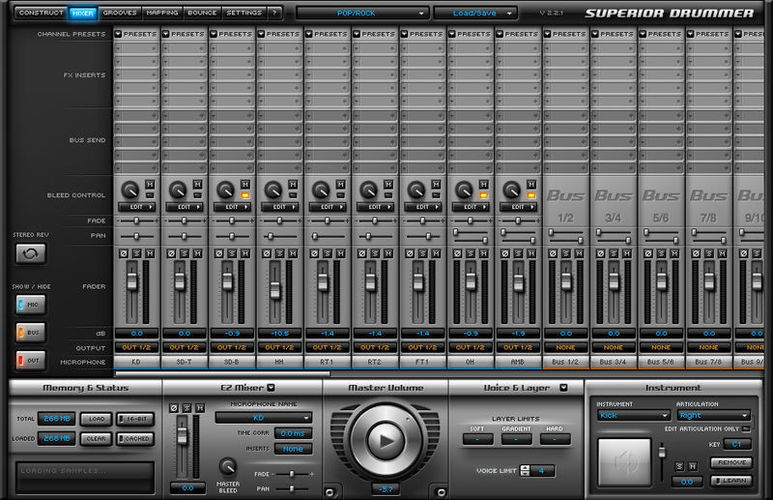Mute the KD channel strip

150,253
